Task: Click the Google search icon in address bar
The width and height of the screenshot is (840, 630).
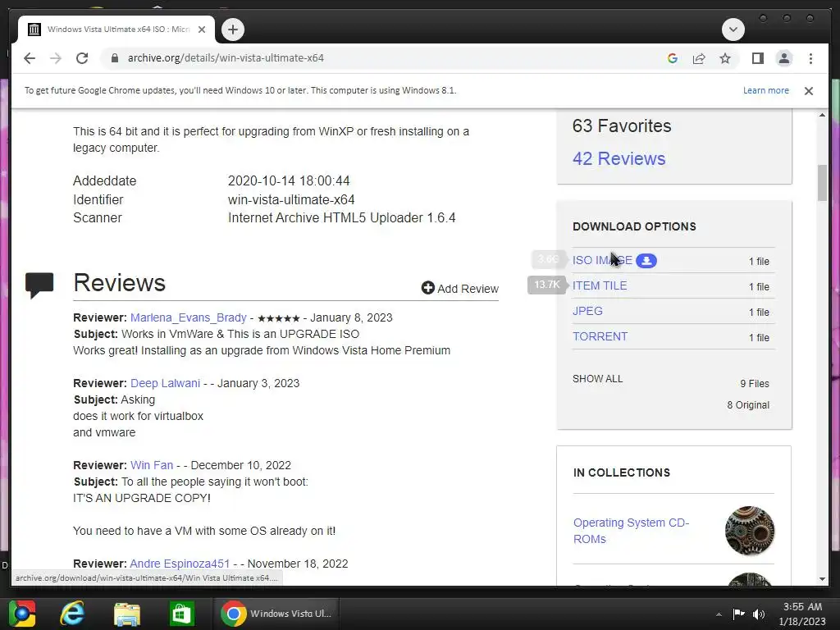Action: pos(673,58)
